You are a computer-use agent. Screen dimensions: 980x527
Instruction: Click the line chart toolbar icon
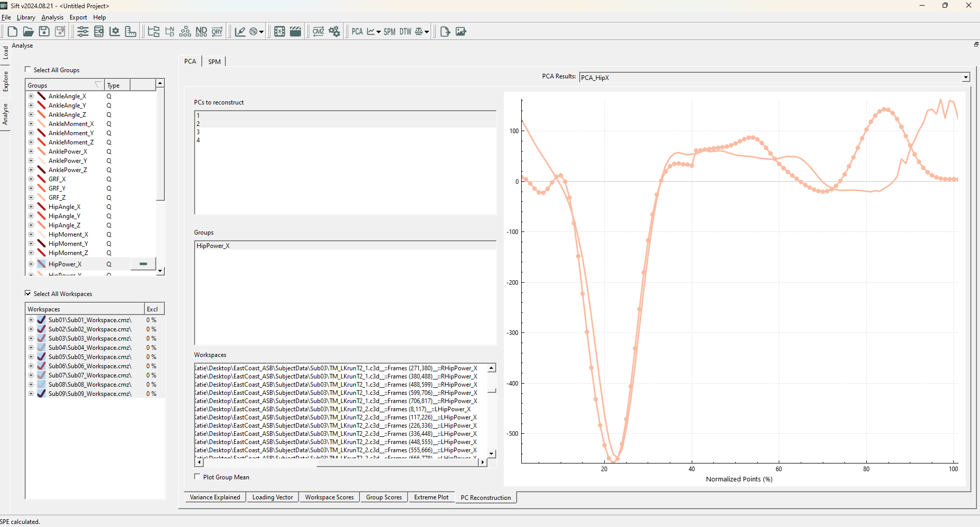pos(371,31)
